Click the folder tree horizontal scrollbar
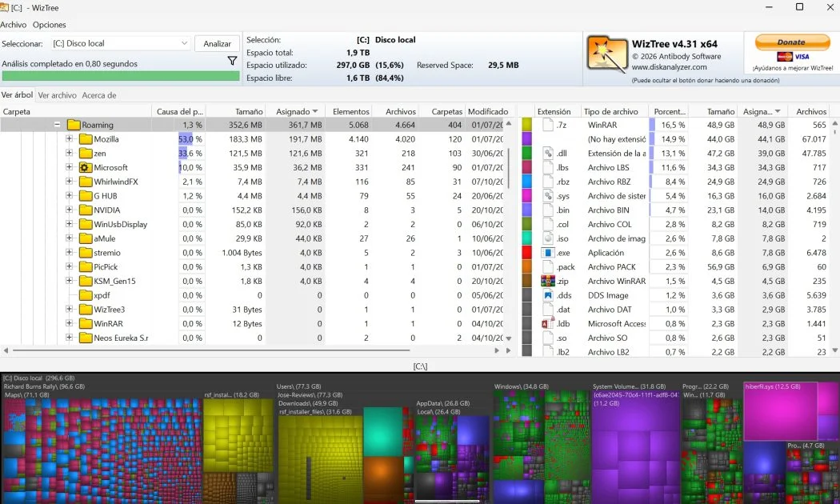The width and height of the screenshot is (840, 504). coord(210,350)
